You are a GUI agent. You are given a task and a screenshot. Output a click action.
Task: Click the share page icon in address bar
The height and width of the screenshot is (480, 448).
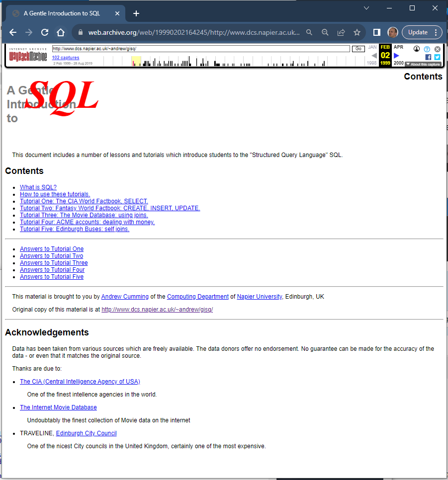pyautogui.click(x=341, y=32)
